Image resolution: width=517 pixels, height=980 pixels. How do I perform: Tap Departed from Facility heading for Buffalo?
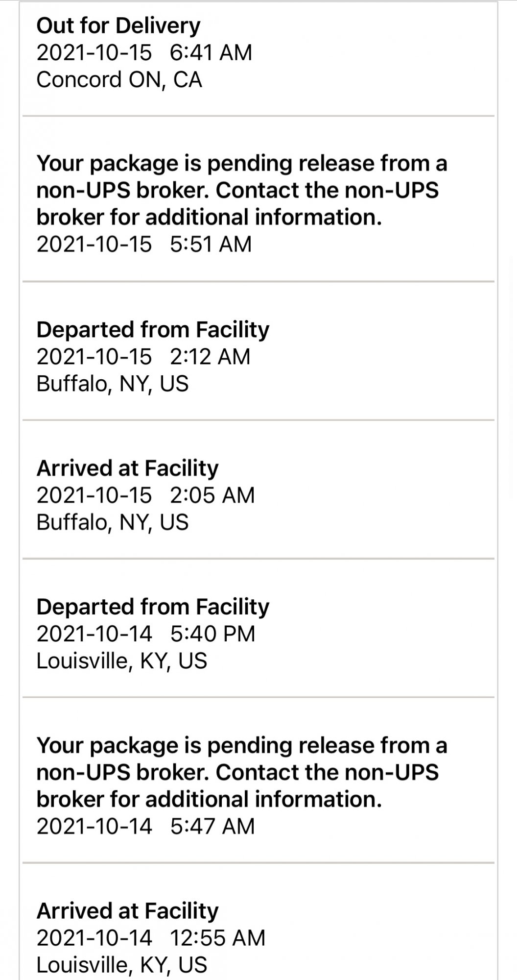(x=153, y=330)
